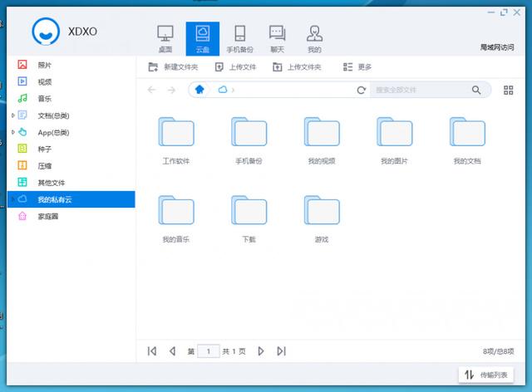The image size is (532, 392).
Task: Open the 聊天 chat tab
Action: click(277, 39)
